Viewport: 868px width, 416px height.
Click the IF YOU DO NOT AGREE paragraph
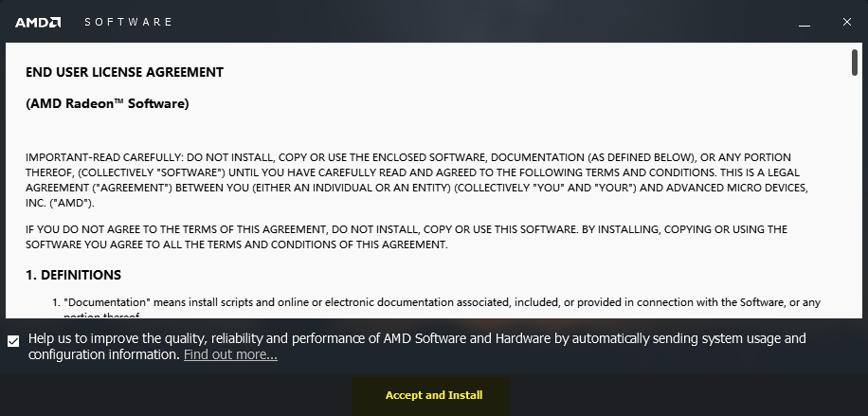407,237
